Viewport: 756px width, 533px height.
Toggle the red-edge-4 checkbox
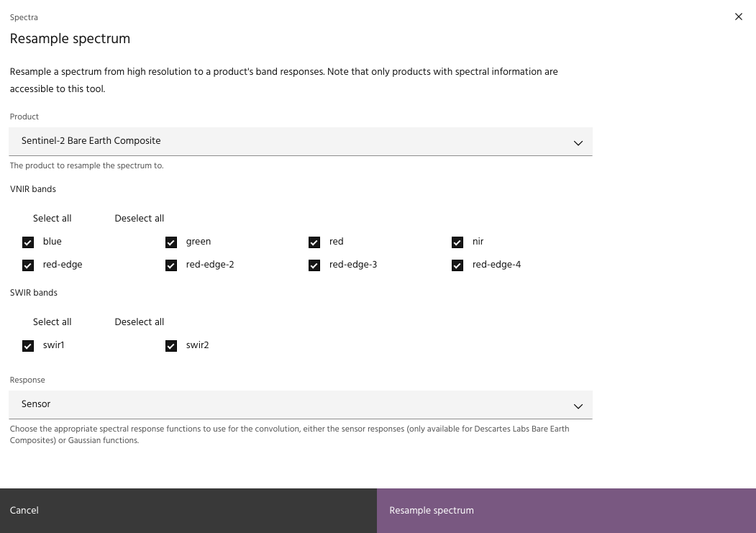point(457,265)
